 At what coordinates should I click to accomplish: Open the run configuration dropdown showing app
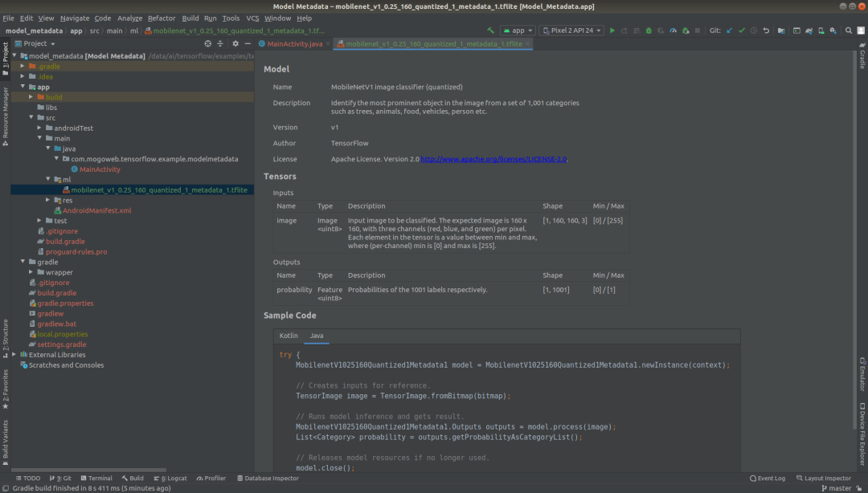(x=518, y=31)
